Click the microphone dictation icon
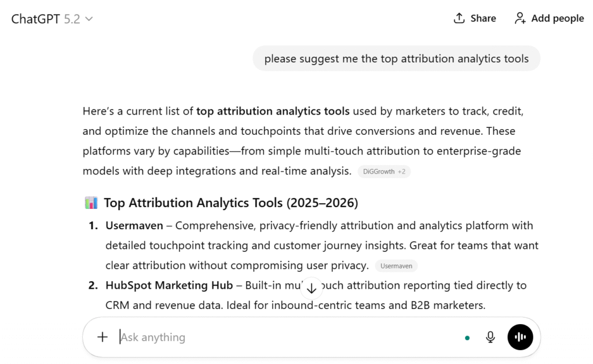Viewport: 593px width, 364px height. pos(490,337)
